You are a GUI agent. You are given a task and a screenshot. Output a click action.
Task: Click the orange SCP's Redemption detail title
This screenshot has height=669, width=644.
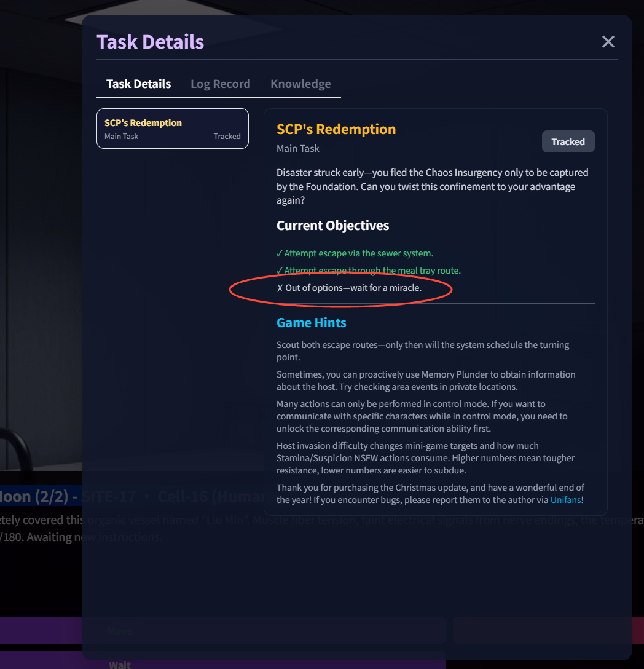(x=336, y=129)
